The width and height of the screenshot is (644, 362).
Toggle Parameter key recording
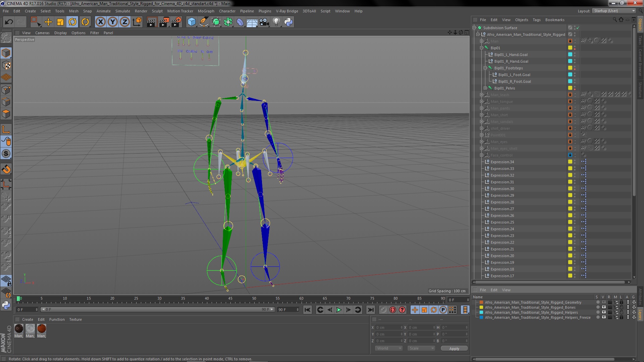tap(443, 310)
